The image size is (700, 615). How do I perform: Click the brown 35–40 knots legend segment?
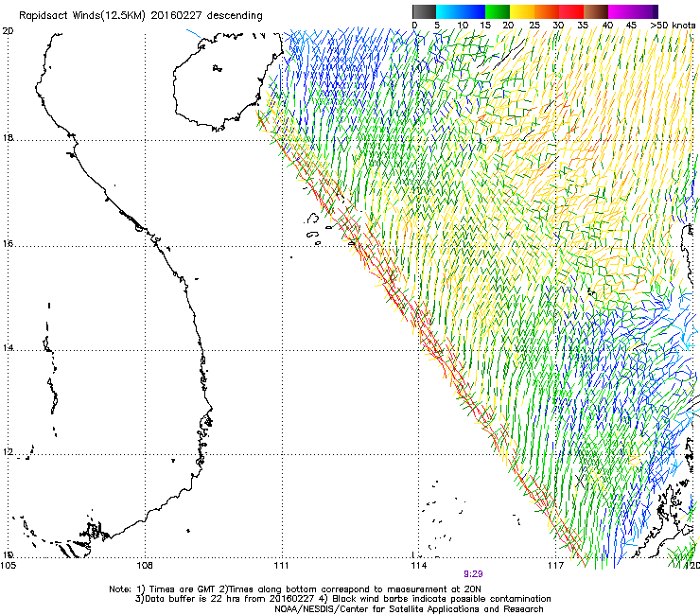pos(596,11)
